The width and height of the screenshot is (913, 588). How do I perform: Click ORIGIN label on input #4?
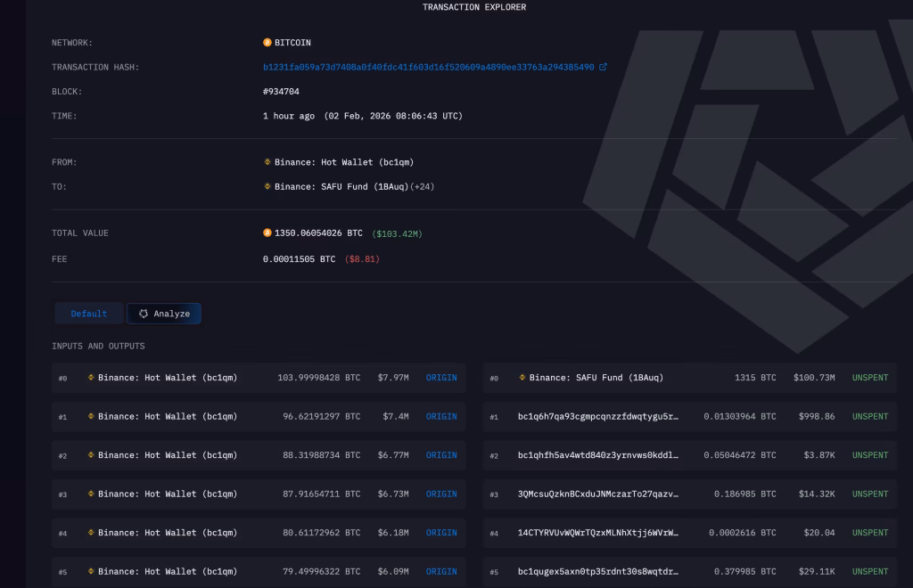(441, 532)
